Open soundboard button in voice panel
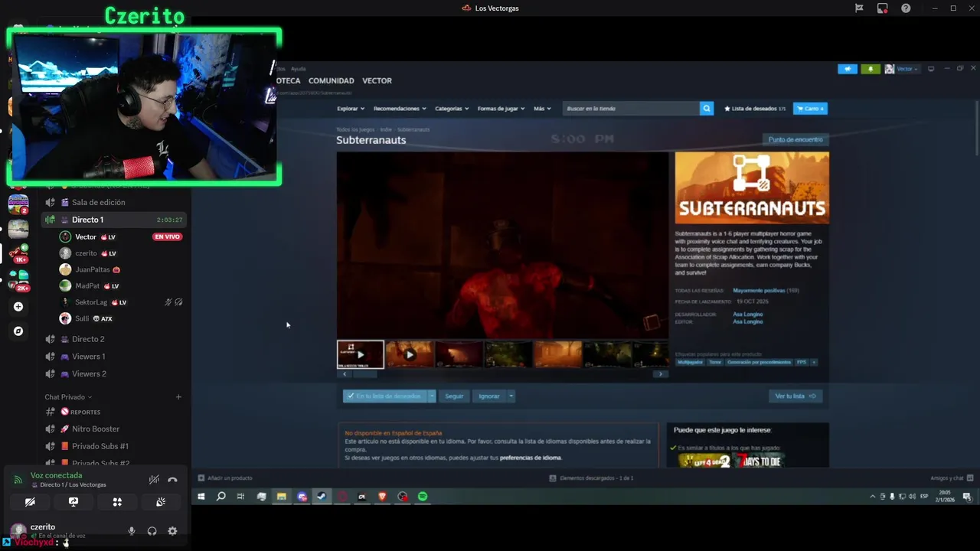The width and height of the screenshot is (980, 551). (x=161, y=502)
